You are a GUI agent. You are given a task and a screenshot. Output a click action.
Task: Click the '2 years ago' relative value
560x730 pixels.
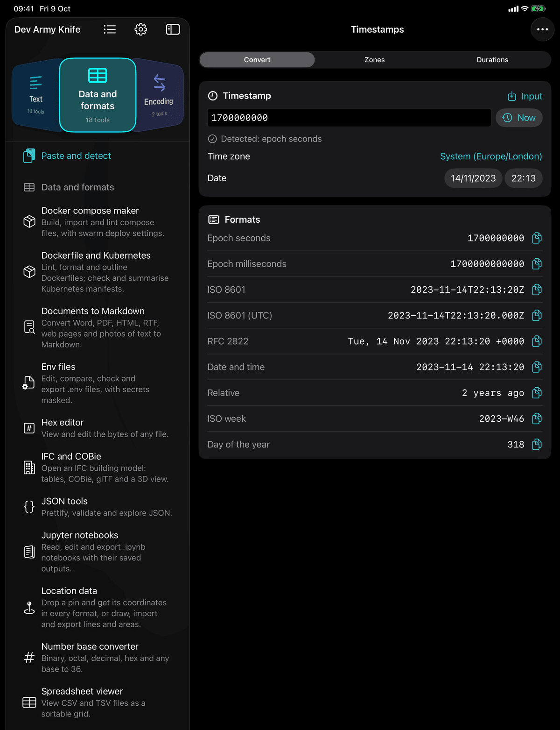coord(493,393)
